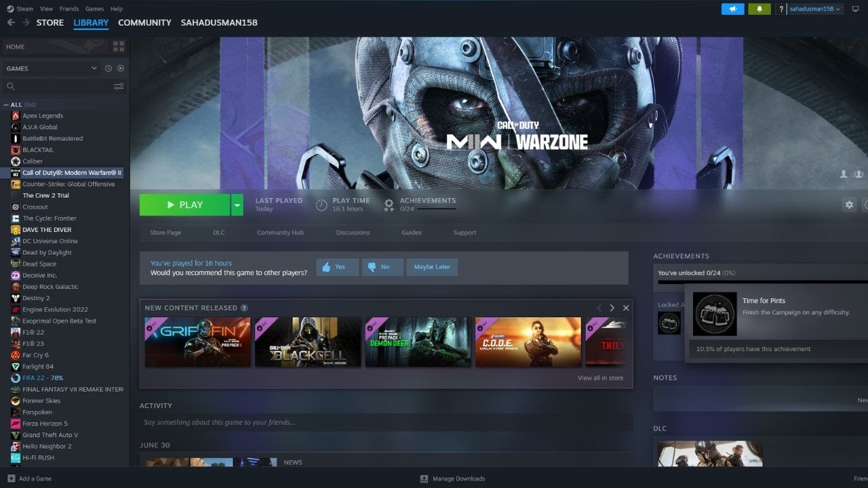Click the Apex Legends game icon
Screen dimensions: 868x488
[x=16, y=116]
